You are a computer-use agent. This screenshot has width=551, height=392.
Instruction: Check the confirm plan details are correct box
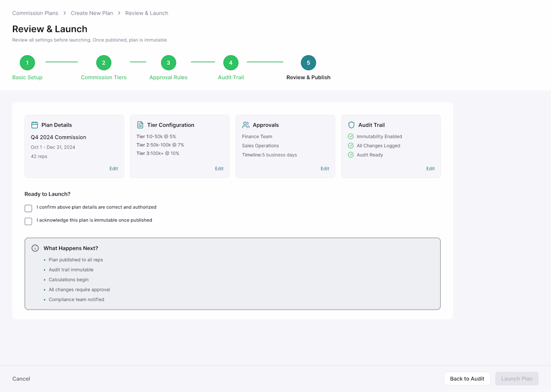point(29,208)
